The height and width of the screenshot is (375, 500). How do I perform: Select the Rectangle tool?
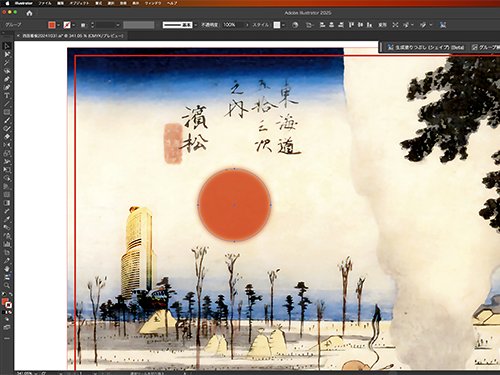point(7,112)
